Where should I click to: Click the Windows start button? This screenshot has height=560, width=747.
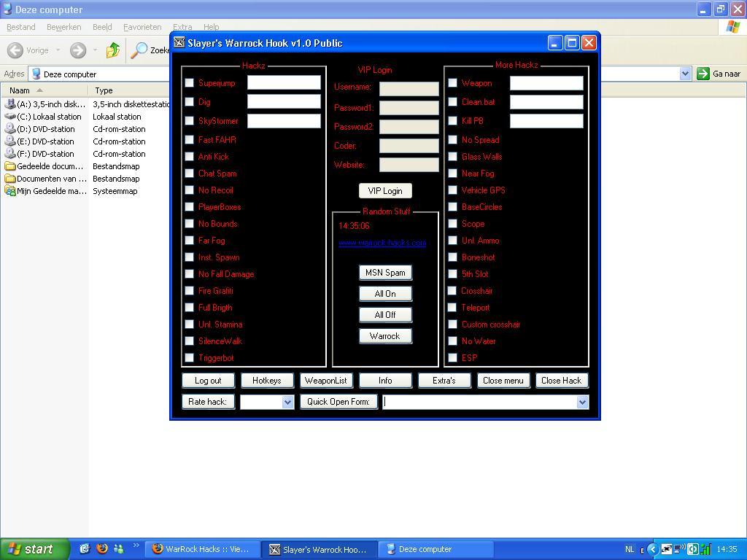[34, 549]
